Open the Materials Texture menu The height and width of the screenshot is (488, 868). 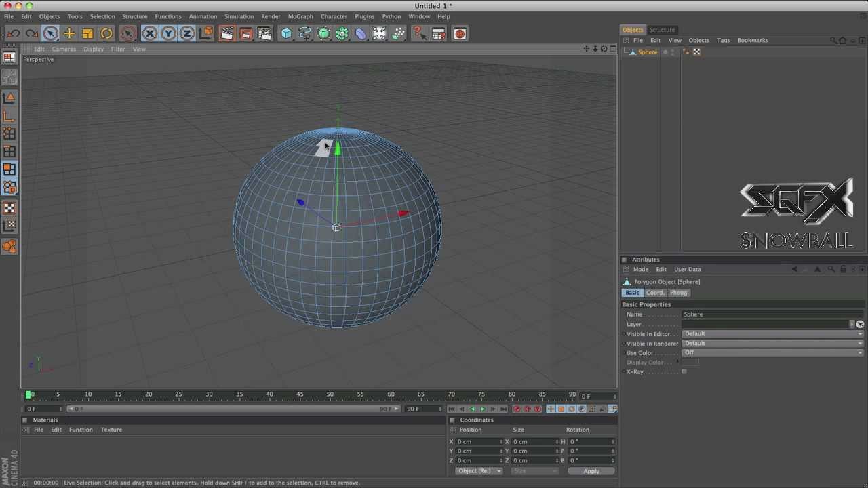[111, 430]
